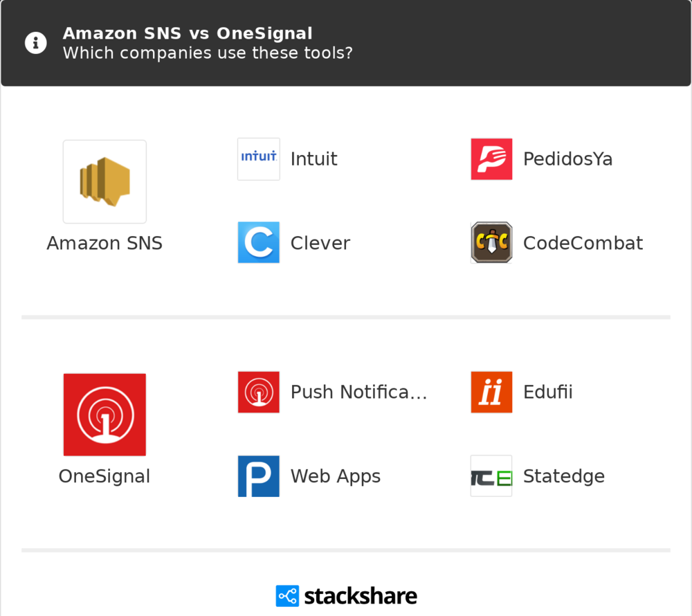Click the Amazon SNS label text
The height and width of the screenshot is (616, 692).
(x=104, y=243)
